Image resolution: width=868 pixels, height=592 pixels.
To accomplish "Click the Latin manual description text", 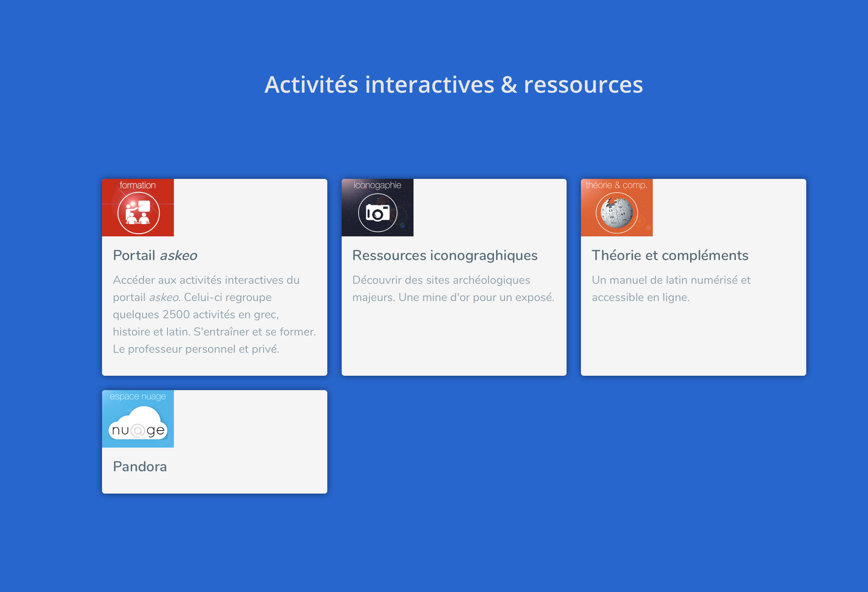I will [x=671, y=289].
